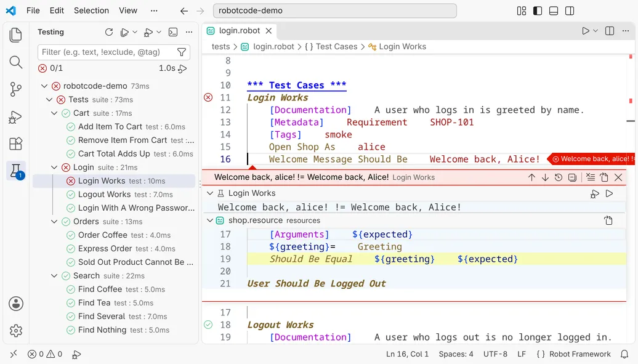Viewport: 638px width, 364px height.
Task: Open the Search view in activity bar
Action: tap(15, 62)
